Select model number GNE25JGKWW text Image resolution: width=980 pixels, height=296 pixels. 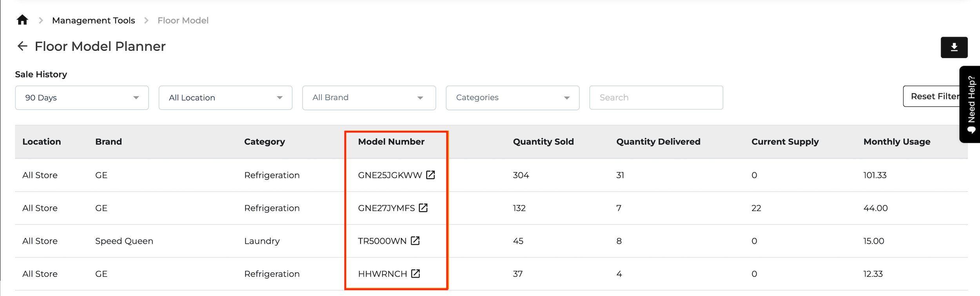pyautogui.click(x=390, y=175)
